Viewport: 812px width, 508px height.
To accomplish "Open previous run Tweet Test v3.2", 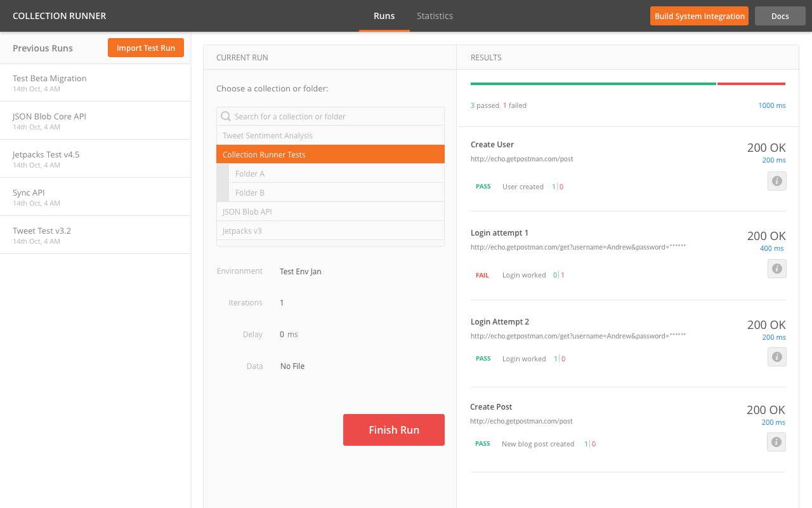I will [x=95, y=235].
